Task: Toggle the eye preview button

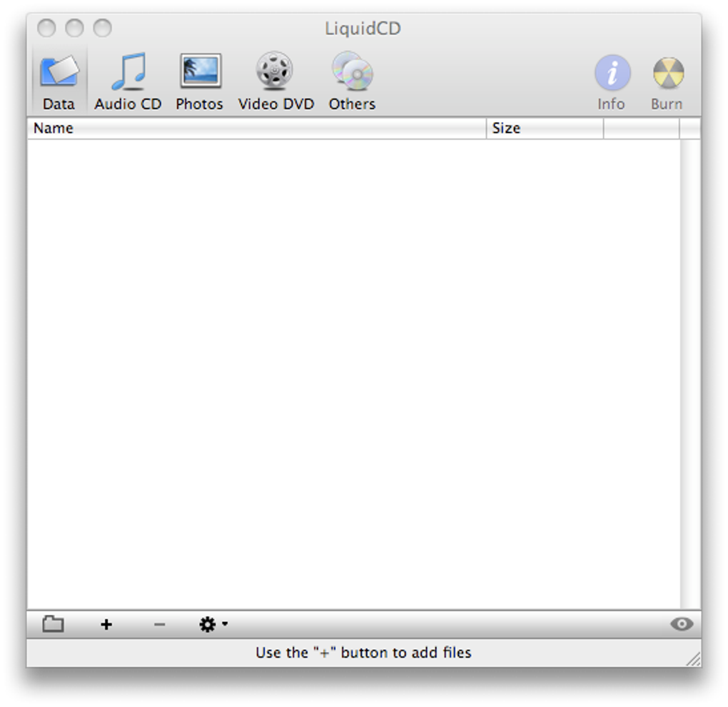Action: pos(682,624)
